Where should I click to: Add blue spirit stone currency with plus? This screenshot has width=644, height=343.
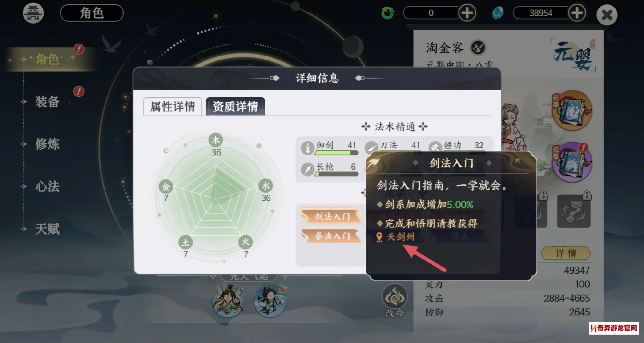click(577, 13)
